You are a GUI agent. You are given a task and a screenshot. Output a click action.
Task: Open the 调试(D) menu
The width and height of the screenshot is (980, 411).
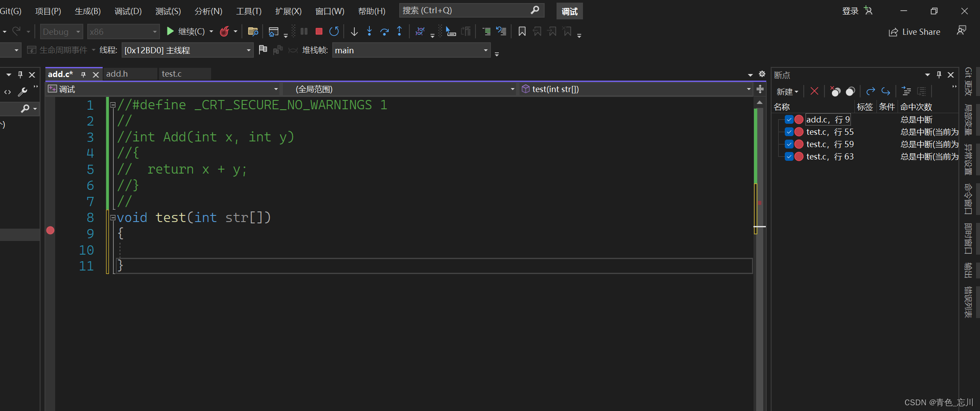tap(128, 11)
